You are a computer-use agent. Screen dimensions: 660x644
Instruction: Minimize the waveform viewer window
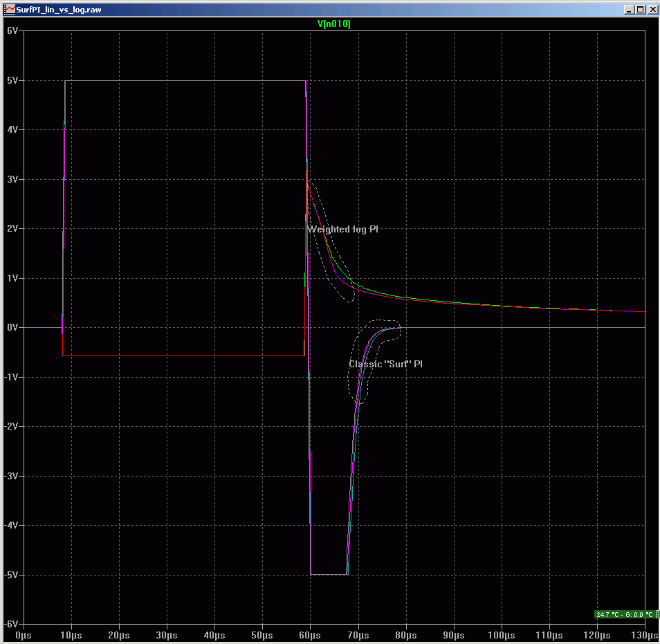[628, 10]
